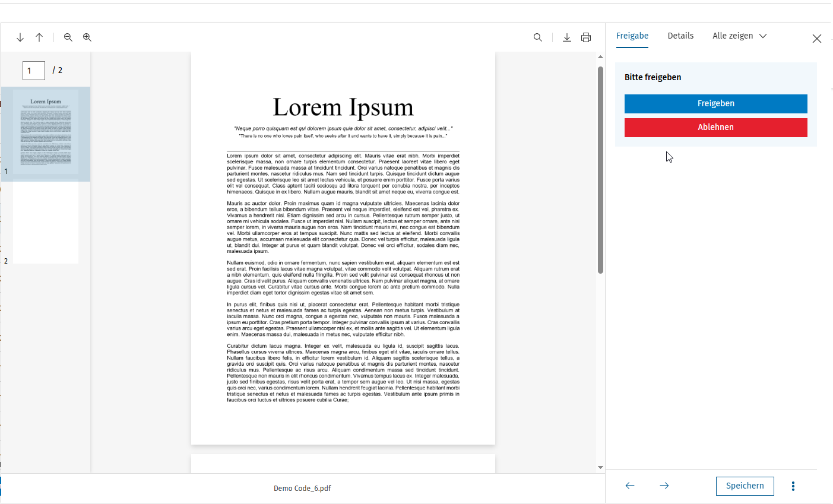
Task: Click the Bitte freigeben heading
Action: (653, 77)
